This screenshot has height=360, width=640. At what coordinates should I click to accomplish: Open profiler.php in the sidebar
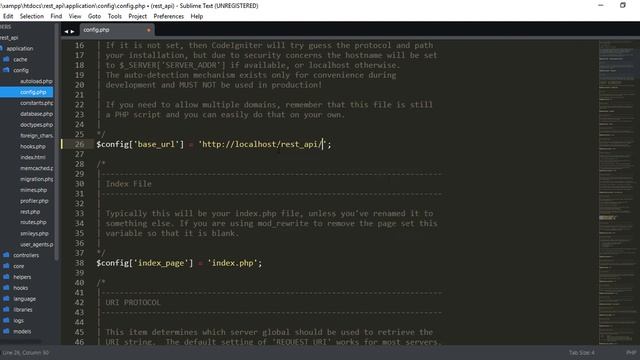click(34, 201)
